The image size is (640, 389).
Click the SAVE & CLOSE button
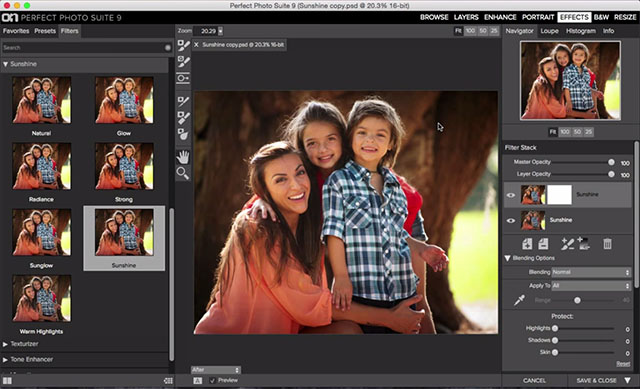[x=596, y=380]
